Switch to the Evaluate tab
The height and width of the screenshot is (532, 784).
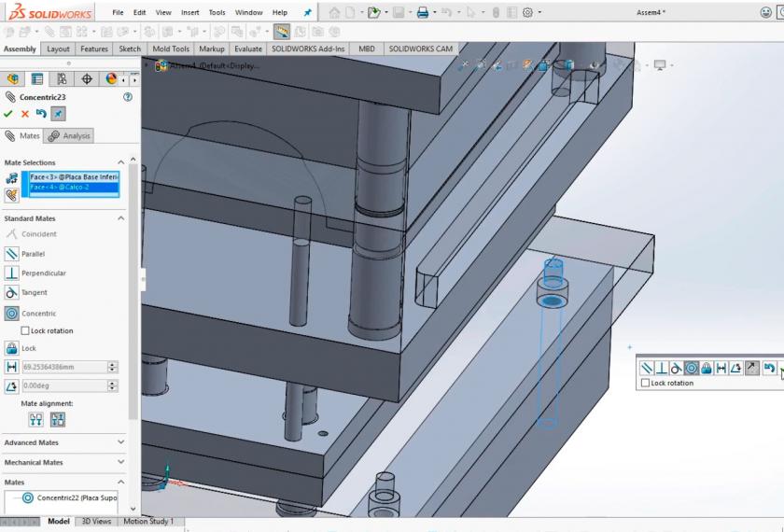[248, 49]
